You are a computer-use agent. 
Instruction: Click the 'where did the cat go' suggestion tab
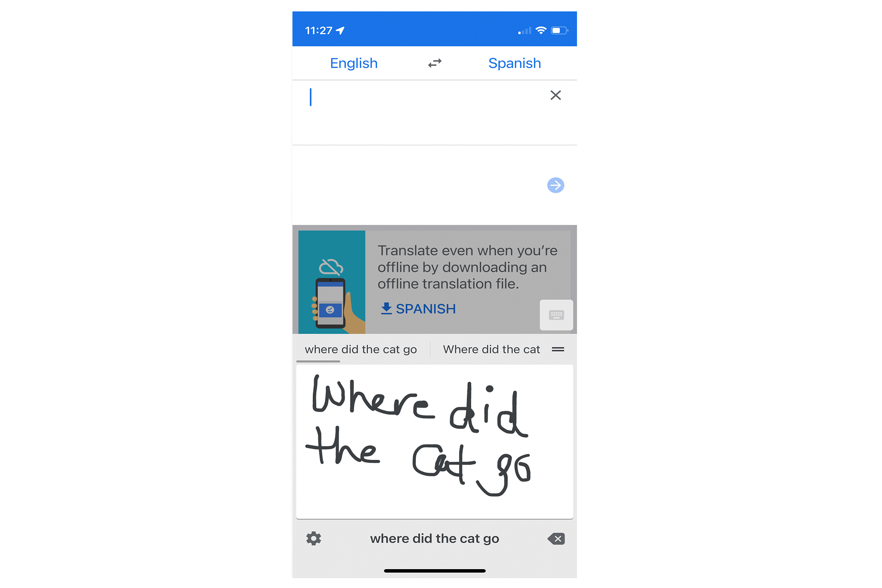click(x=362, y=349)
